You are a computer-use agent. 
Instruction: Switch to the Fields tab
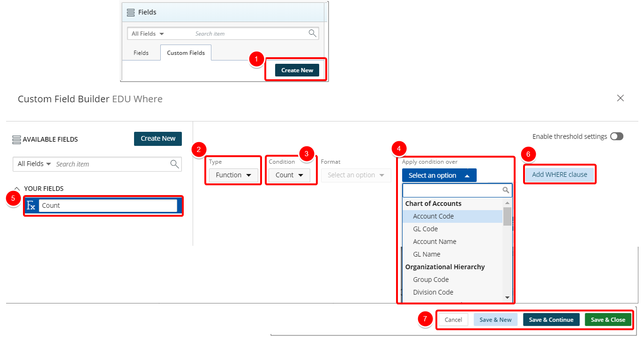141,53
